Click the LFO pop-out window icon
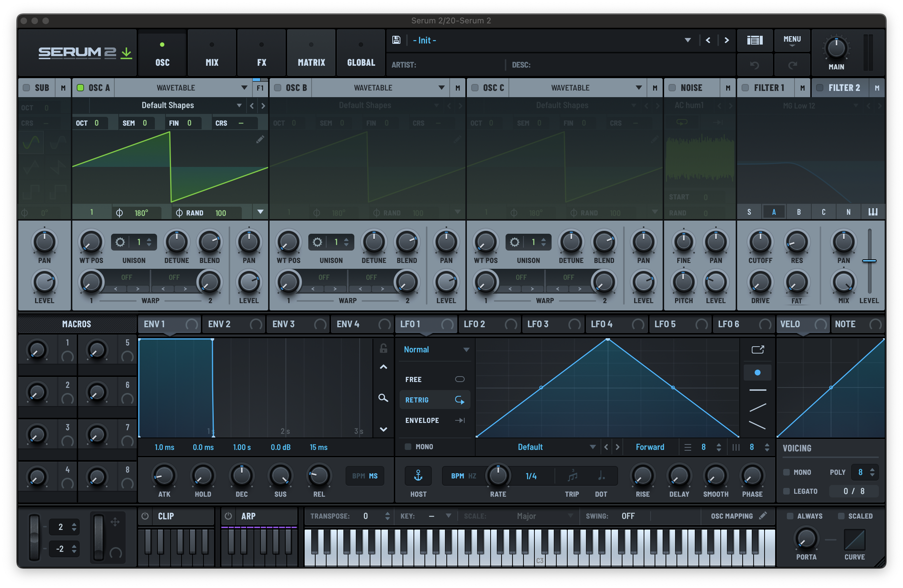The image size is (903, 588). (x=758, y=350)
